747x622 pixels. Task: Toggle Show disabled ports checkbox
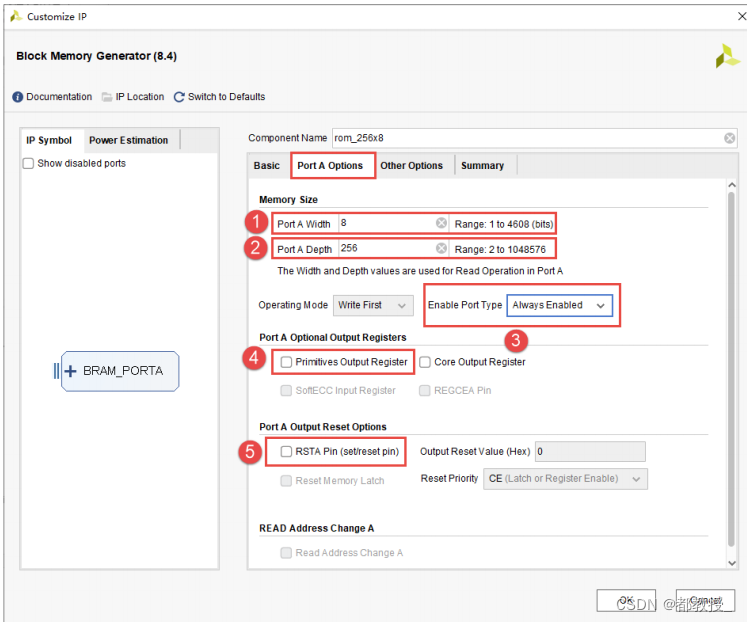click(29, 163)
